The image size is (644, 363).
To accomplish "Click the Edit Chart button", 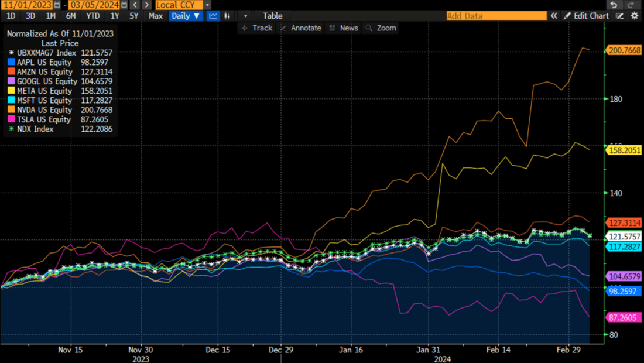I will coord(588,16).
